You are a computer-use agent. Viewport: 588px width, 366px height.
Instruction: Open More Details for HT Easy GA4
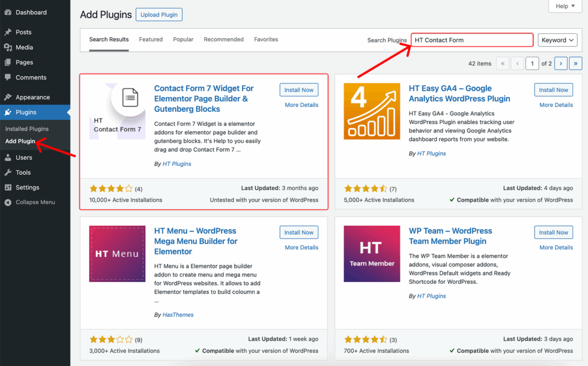(556, 105)
